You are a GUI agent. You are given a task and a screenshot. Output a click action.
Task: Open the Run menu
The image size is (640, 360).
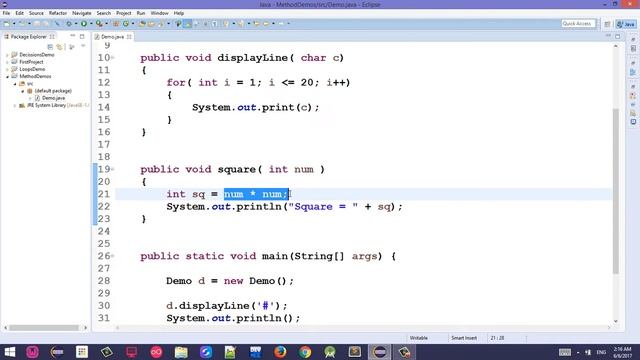[141, 13]
